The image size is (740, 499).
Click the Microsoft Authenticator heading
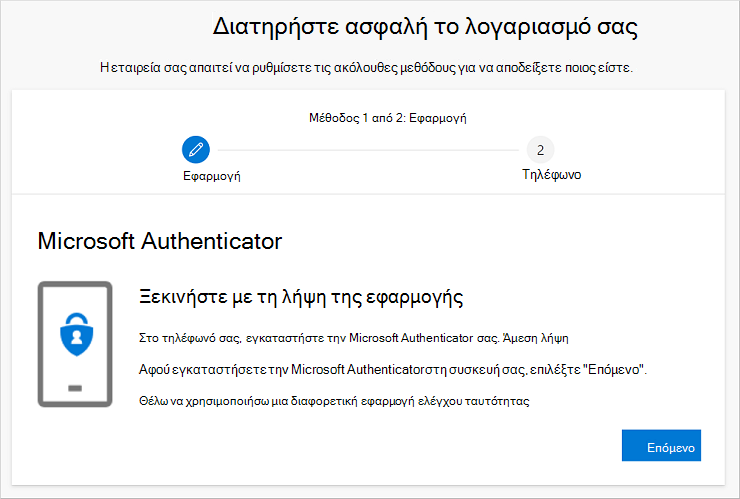click(160, 241)
